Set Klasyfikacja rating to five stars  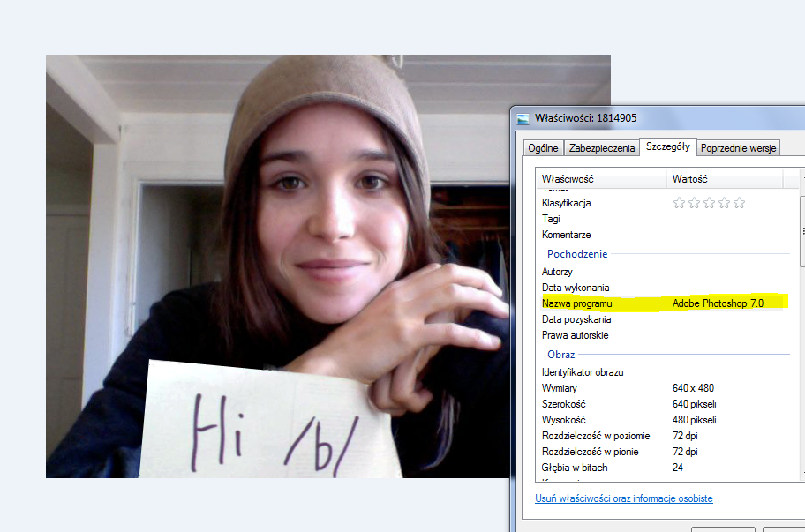739,203
